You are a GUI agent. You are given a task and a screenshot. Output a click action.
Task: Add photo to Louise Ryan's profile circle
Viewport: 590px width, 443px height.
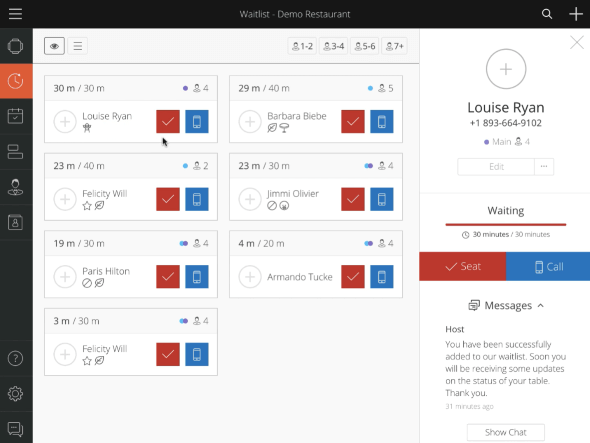[506, 69]
